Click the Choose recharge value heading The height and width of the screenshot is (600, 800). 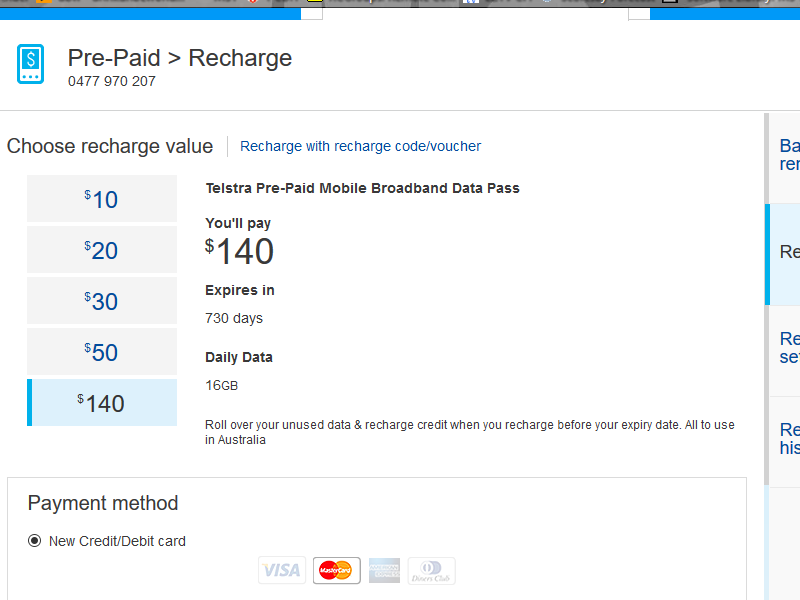(x=110, y=146)
